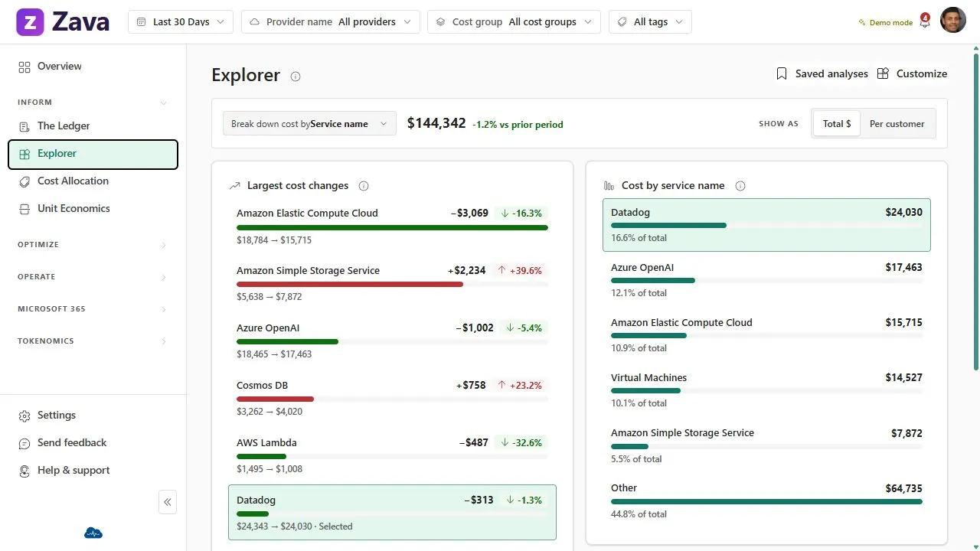Expand the MICROSOFT 365 sidebar section

point(93,309)
